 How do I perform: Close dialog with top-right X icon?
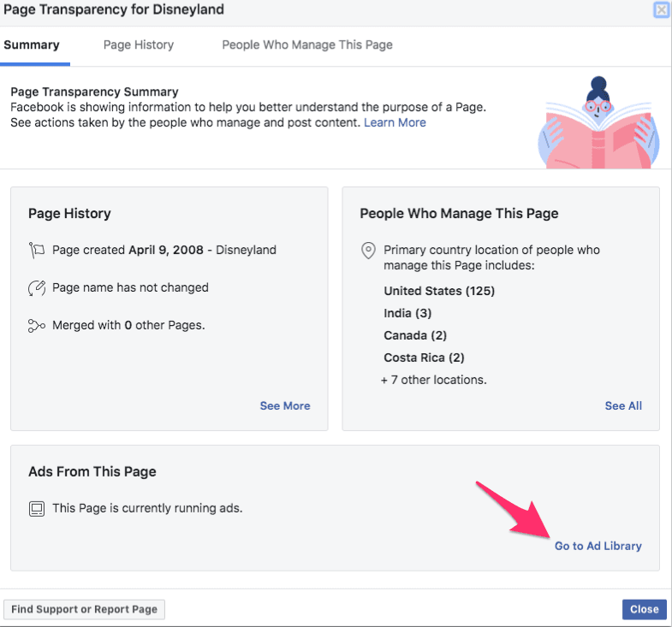click(x=661, y=10)
